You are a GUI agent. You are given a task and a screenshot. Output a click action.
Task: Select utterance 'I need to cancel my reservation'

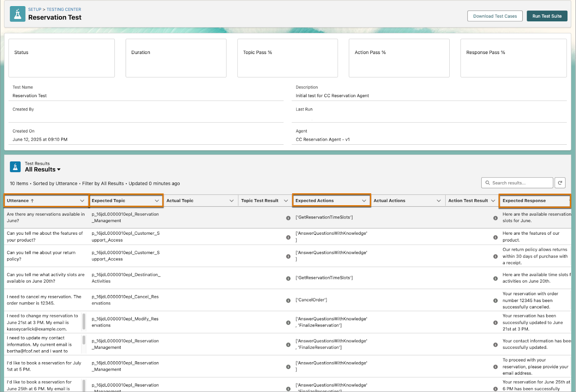click(44, 300)
